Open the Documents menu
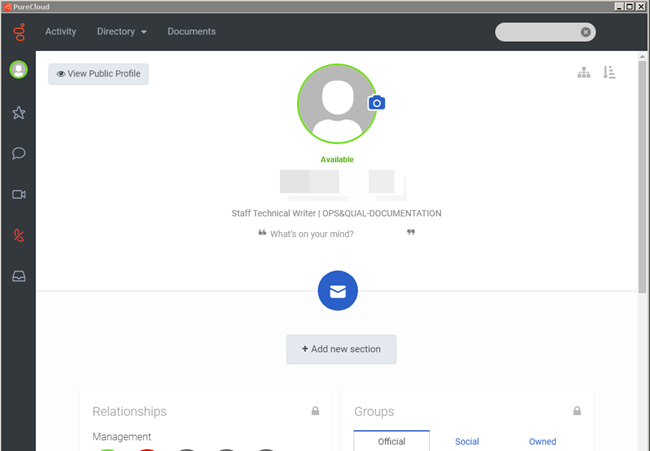Screen dimensions: 650x451 click(191, 31)
